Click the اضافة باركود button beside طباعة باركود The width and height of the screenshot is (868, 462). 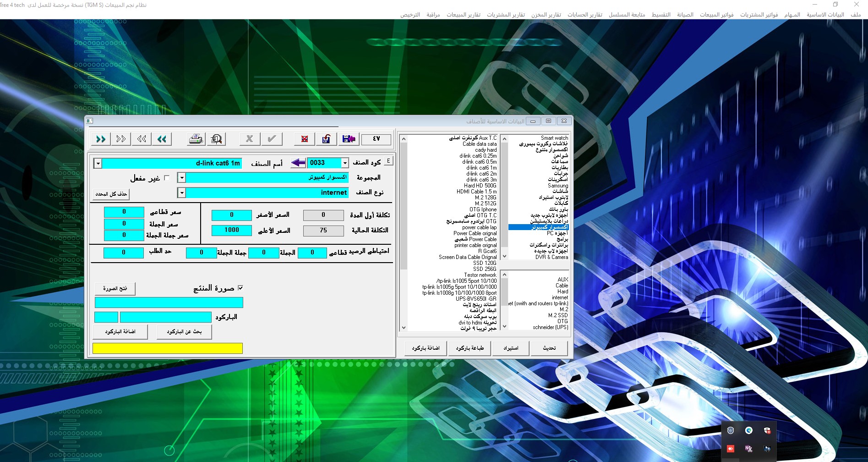pos(426,348)
